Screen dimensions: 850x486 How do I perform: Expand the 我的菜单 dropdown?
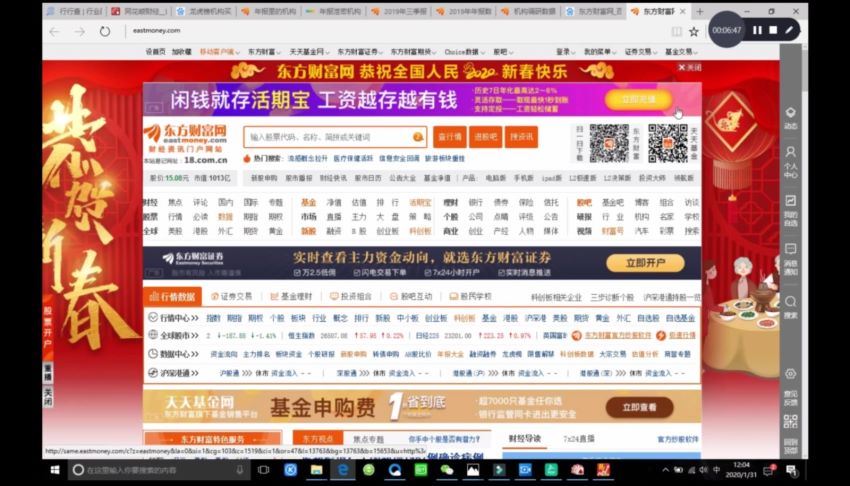600,51
